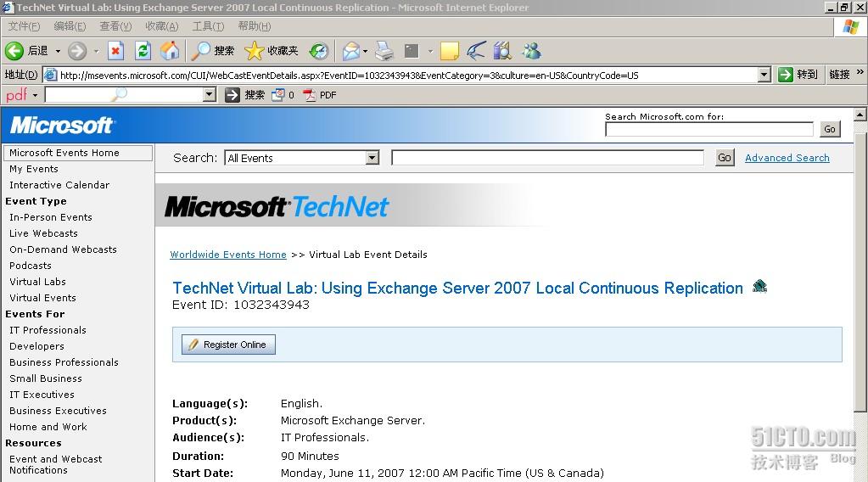Open Virtual Events in sidebar
The width and height of the screenshot is (868, 482).
[x=42, y=297]
